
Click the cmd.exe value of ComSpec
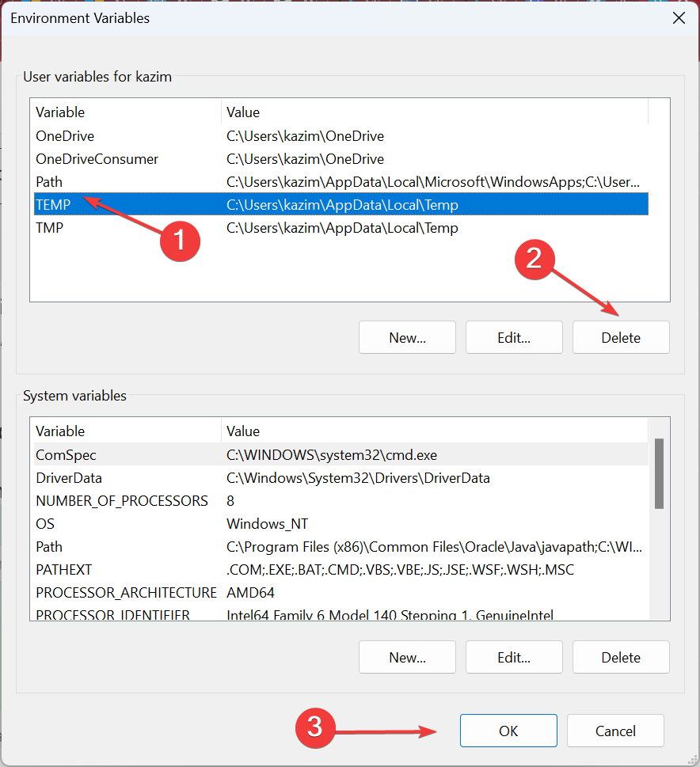[x=332, y=455]
